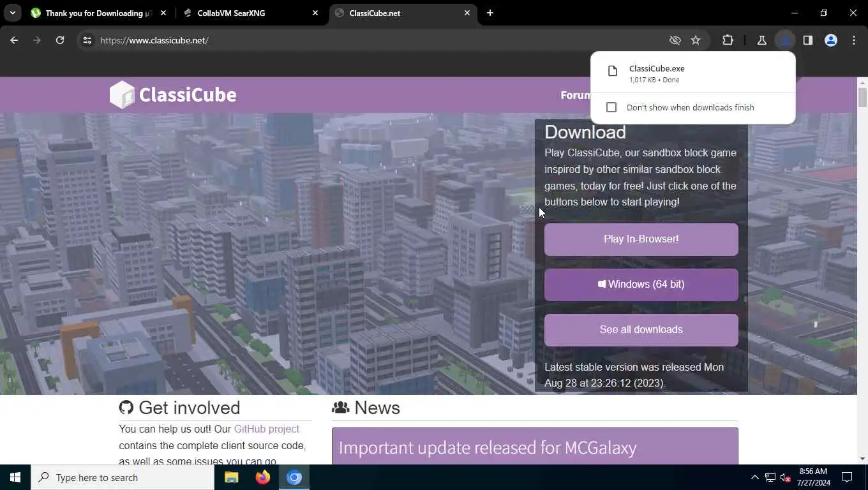Open File Explorer from taskbar

[x=231, y=477]
